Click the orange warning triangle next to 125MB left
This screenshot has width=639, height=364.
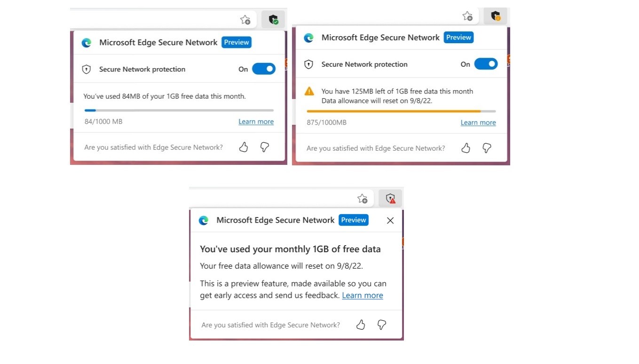[309, 91]
